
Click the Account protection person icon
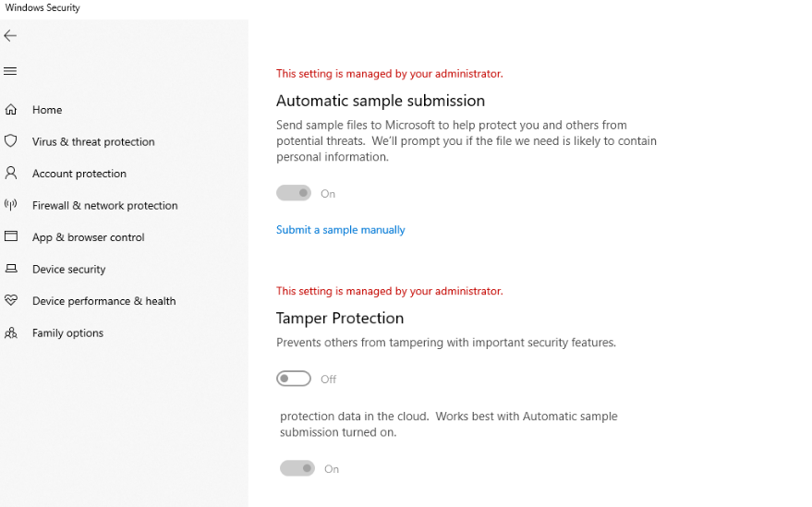[11, 174]
